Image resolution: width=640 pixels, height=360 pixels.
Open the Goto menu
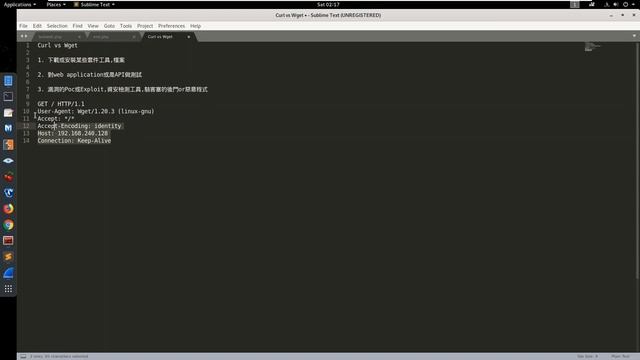(109, 26)
